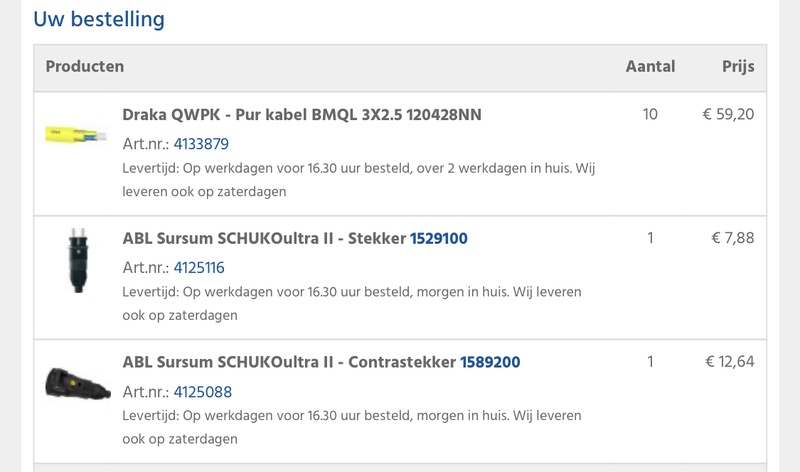Click the yellow Draka cable product thumbnail
This screenshot has width=800, height=472.
pos(74,135)
